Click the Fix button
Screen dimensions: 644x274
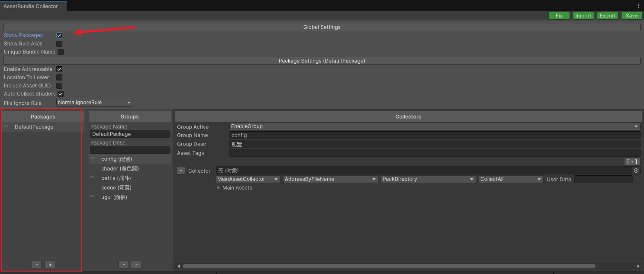pyautogui.click(x=559, y=16)
